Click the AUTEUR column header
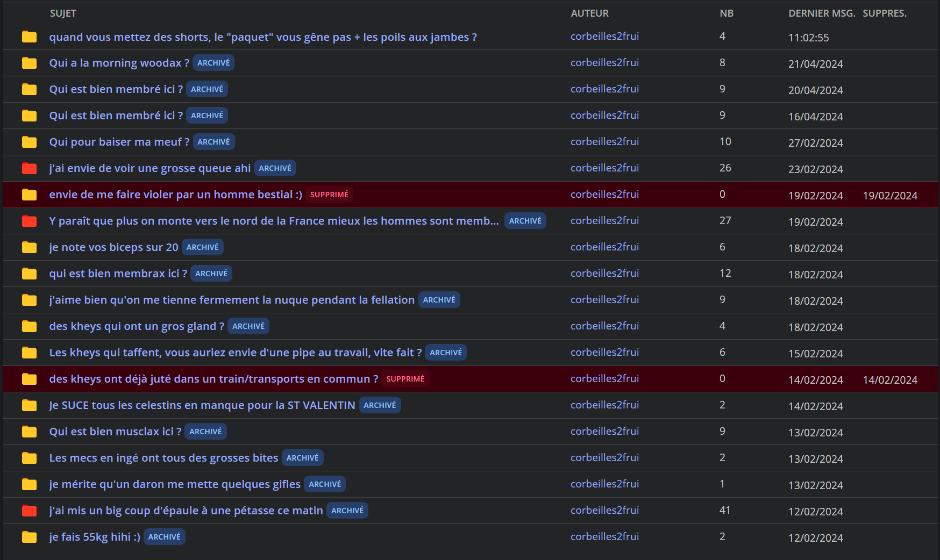The image size is (940, 560). click(589, 13)
